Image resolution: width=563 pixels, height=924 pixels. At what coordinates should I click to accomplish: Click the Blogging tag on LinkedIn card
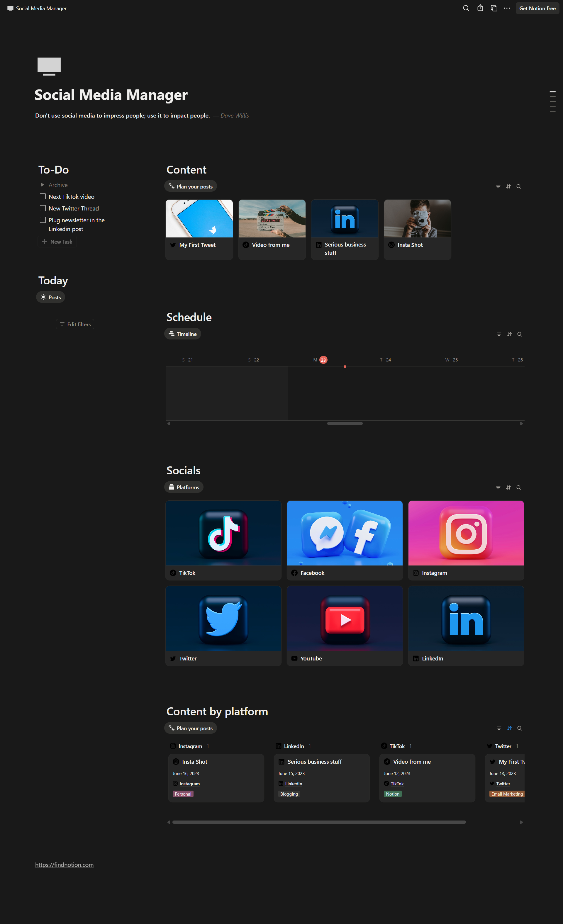click(x=289, y=794)
